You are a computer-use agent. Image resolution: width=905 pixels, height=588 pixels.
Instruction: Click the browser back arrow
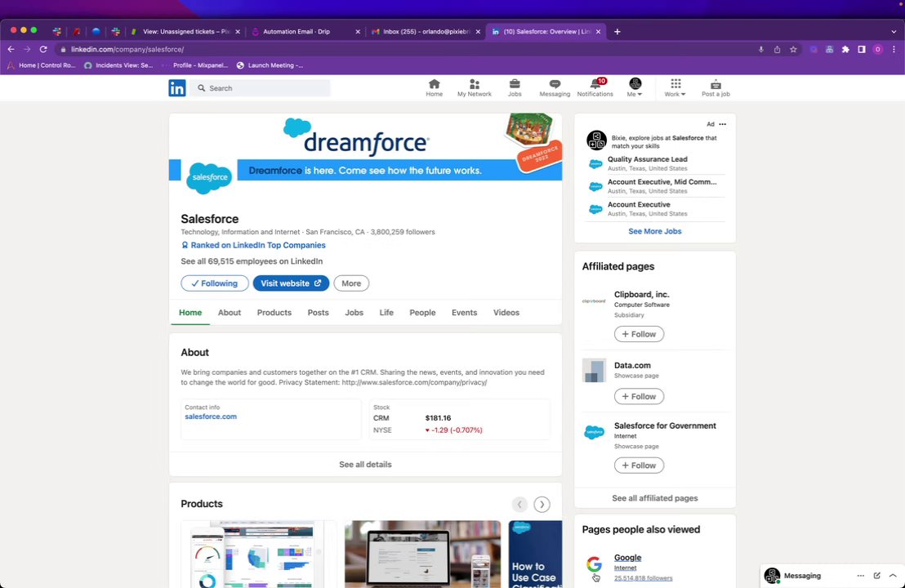[x=11, y=49]
